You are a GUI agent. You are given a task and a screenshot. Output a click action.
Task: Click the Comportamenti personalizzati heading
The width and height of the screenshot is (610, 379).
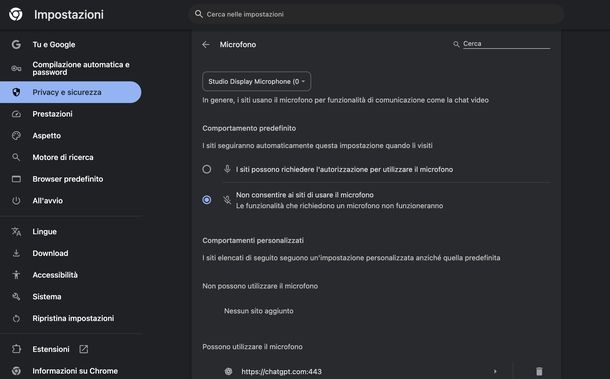click(x=253, y=240)
